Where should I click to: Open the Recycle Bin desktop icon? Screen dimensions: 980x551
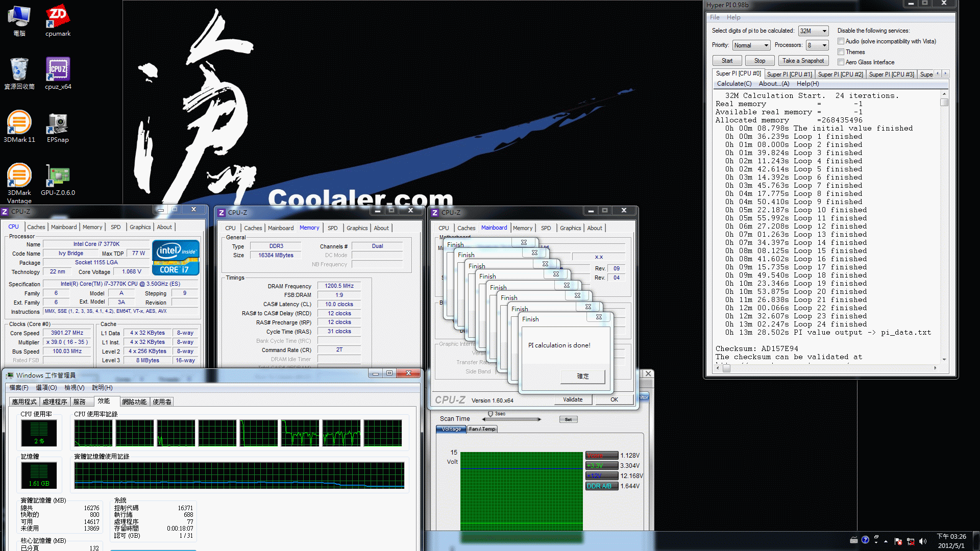coord(19,73)
